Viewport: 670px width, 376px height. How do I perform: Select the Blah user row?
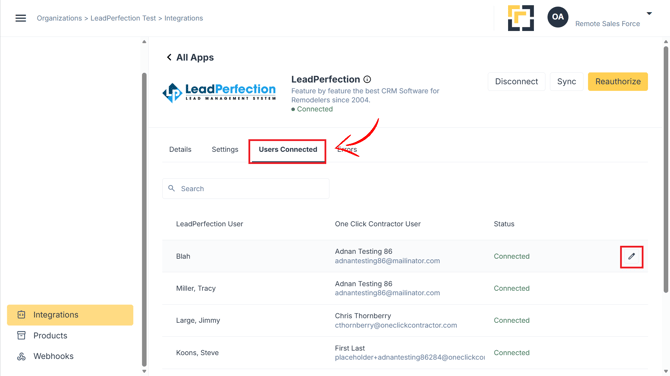coord(405,256)
